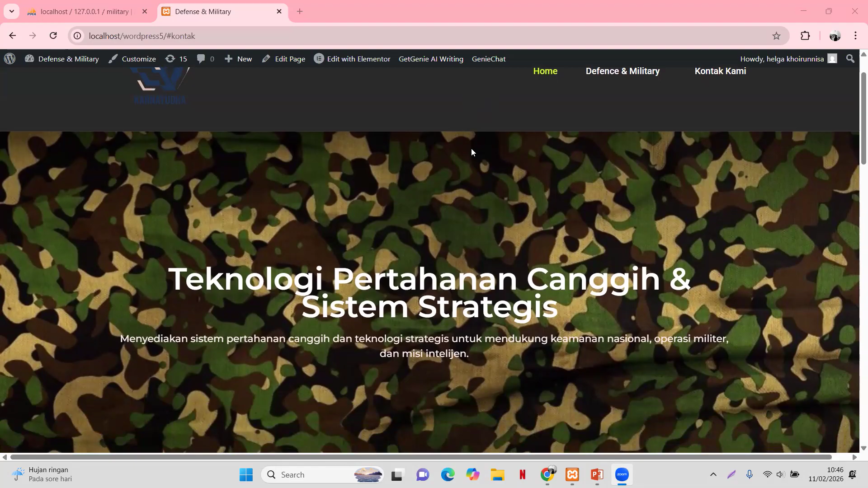This screenshot has width=868, height=488.
Task: Click the user avatar beside Howdy greeting
Action: point(833,59)
